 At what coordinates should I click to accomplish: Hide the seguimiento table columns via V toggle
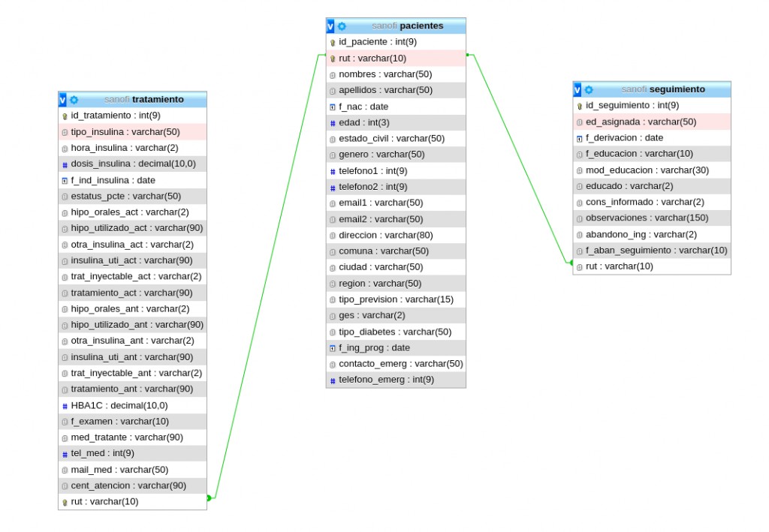(578, 90)
